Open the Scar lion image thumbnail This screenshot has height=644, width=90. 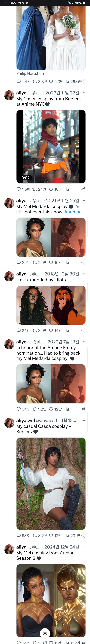click(68, 305)
